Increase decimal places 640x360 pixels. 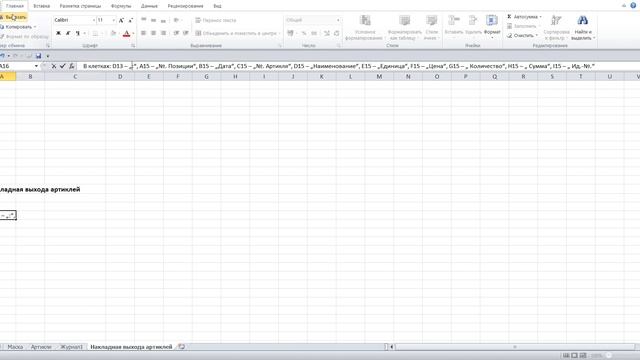pyautogui.click(x=327, y=33)
